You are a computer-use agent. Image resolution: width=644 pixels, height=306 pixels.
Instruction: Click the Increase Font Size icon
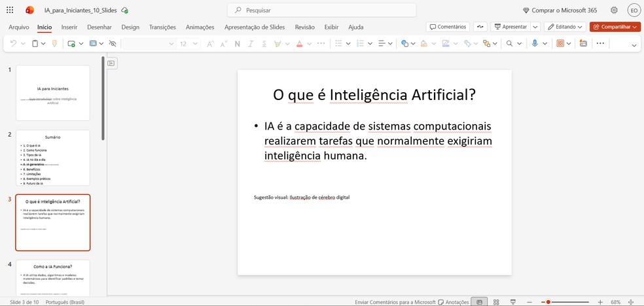tap(210, 43)
